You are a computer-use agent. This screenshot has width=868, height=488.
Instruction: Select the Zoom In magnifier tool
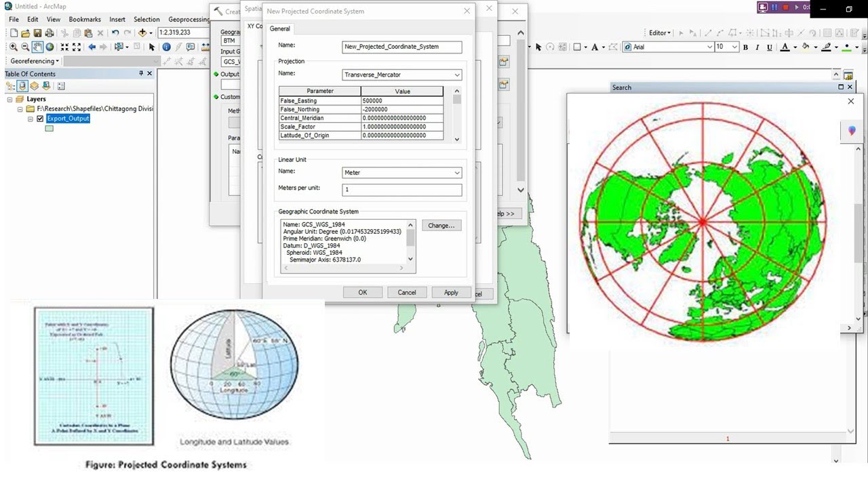coord(14,47)
